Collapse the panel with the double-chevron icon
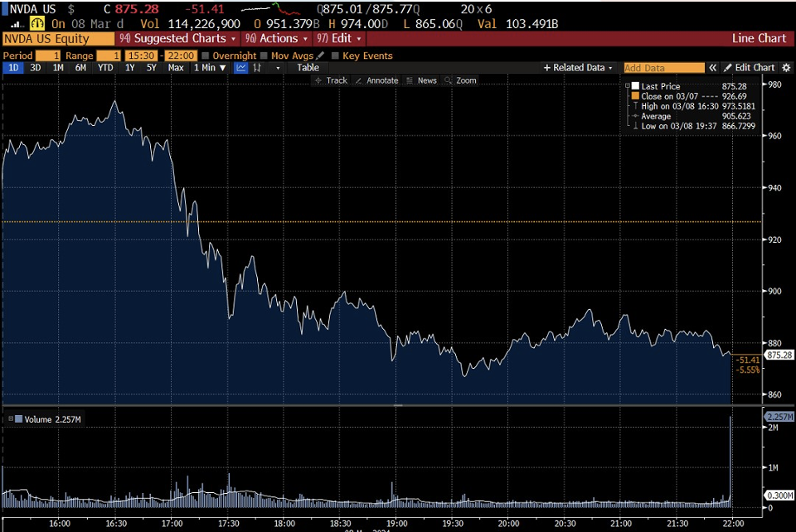 point(713,67)
